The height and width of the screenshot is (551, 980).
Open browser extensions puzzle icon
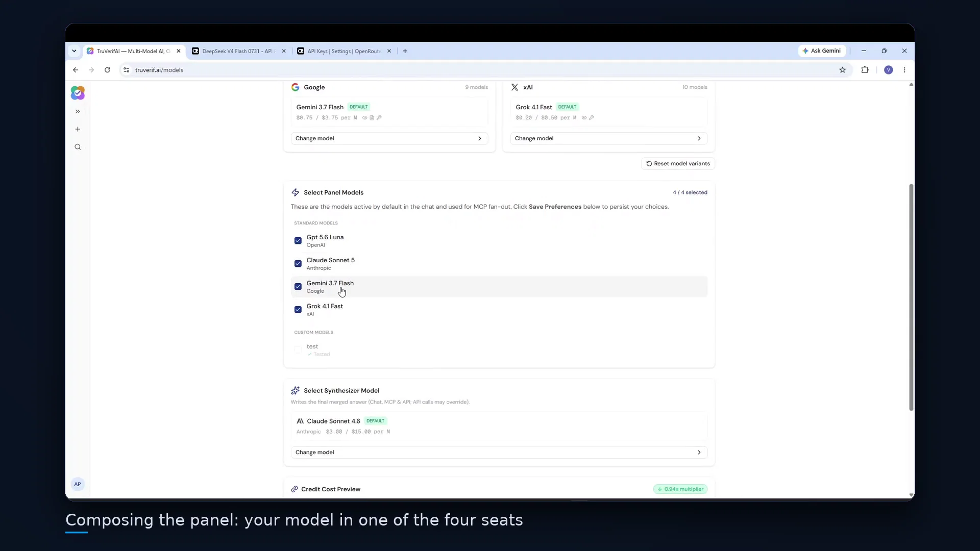(x=865, y=70)
